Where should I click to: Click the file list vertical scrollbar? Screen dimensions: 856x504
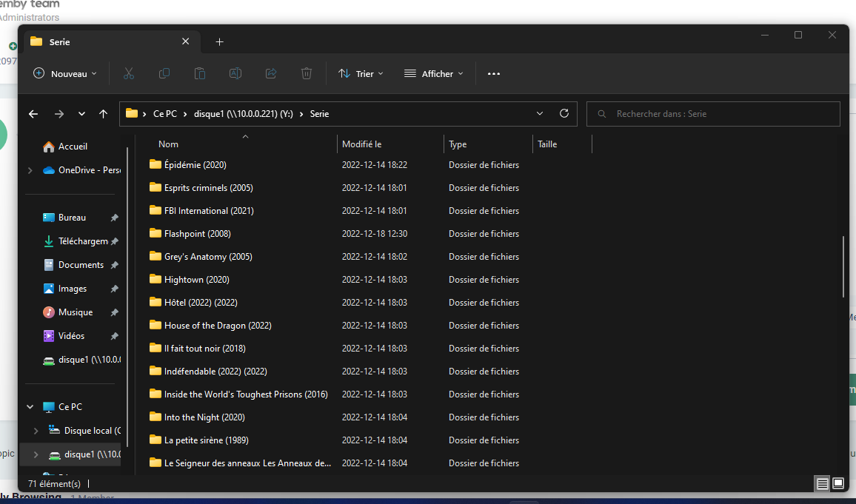click(x=843, y=266)
